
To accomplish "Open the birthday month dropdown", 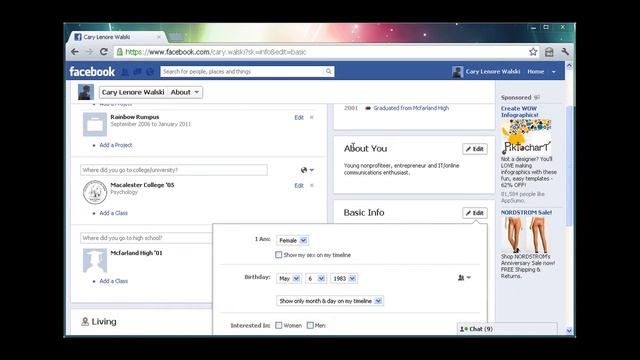I will (289, 278).
